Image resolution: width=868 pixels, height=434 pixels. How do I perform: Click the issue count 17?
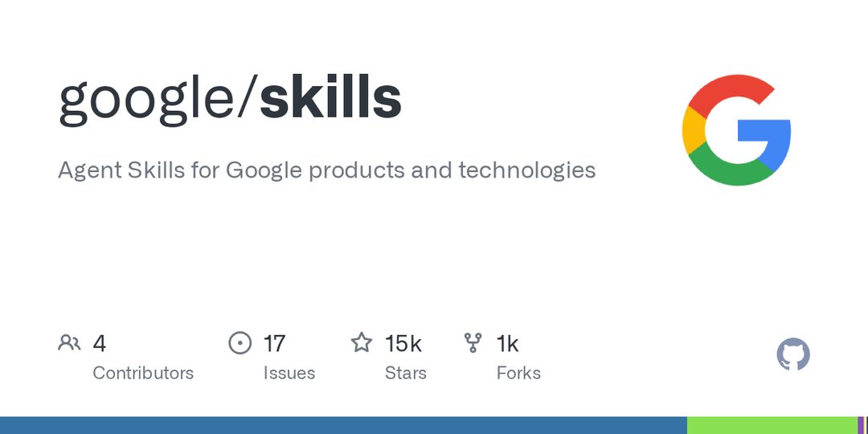(x=274, y=344)
